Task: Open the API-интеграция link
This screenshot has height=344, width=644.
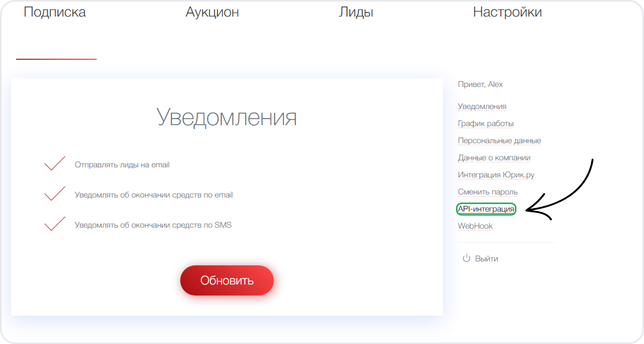Action: [486, 209]
